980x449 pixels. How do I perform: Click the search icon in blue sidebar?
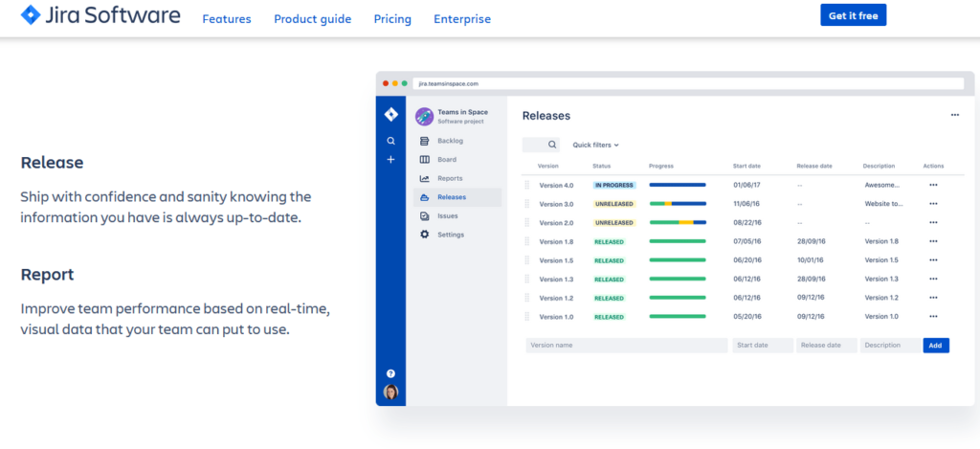pos(390,142)
